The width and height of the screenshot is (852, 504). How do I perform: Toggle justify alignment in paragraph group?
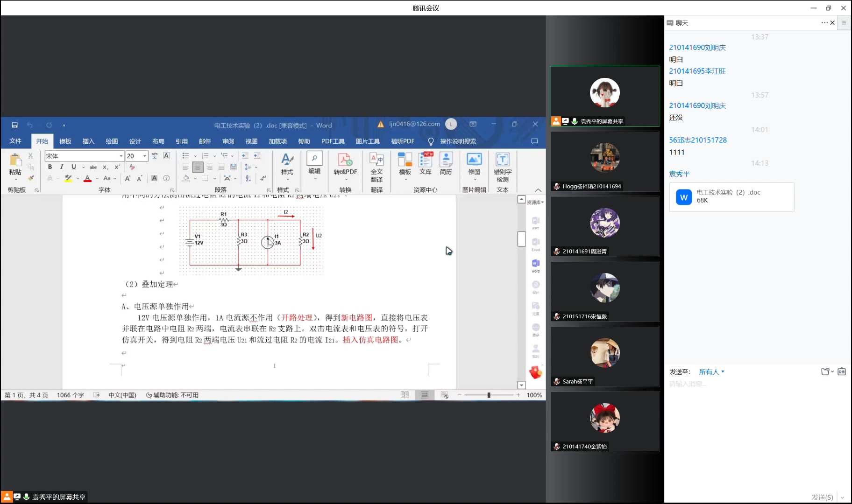221,167
